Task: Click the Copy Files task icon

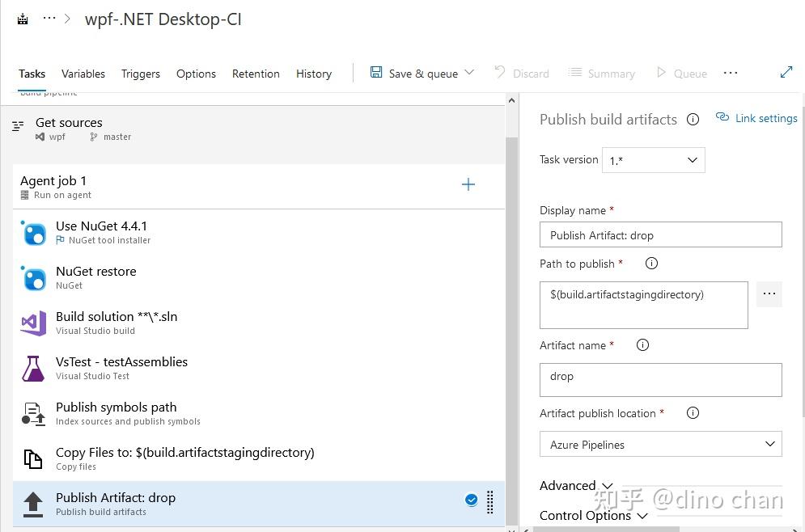Action: (33, 458)
